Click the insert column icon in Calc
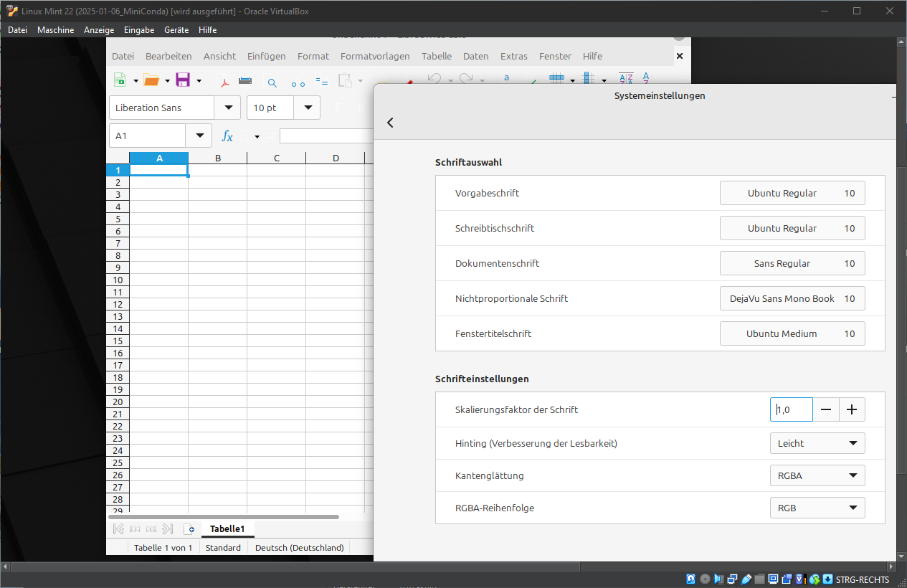The width and height of the screenshot is (907, 588). [589, 79]
